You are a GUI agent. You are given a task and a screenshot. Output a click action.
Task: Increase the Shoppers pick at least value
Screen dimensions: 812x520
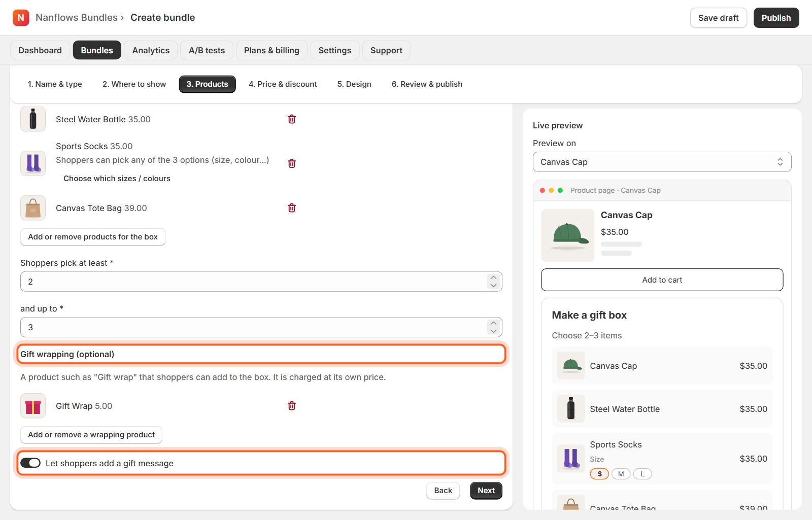493,278
